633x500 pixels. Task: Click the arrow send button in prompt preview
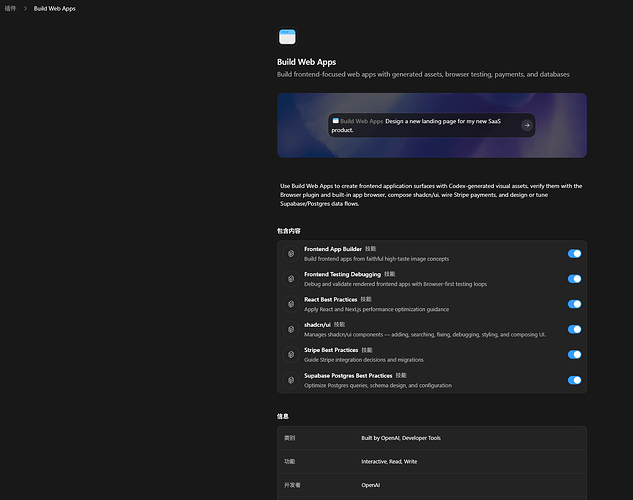[526, 125]
